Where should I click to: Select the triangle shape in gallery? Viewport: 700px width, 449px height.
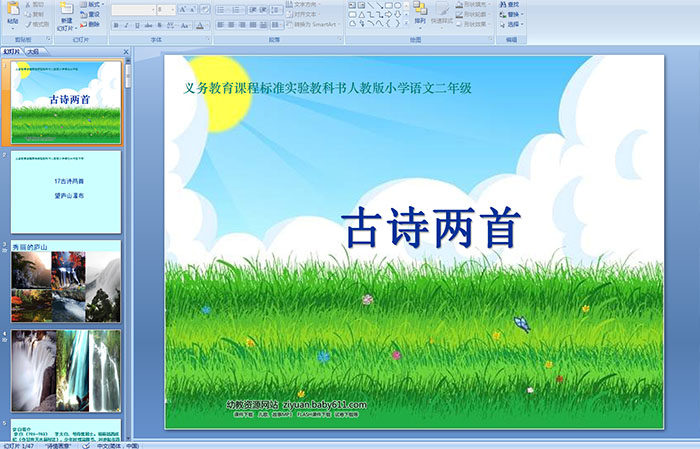(362, 15)
